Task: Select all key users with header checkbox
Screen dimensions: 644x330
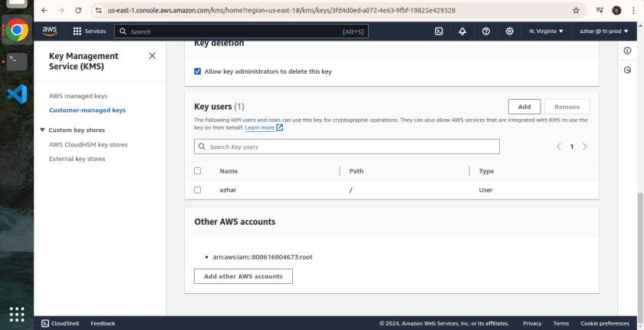Action: (x=198, y=170)
